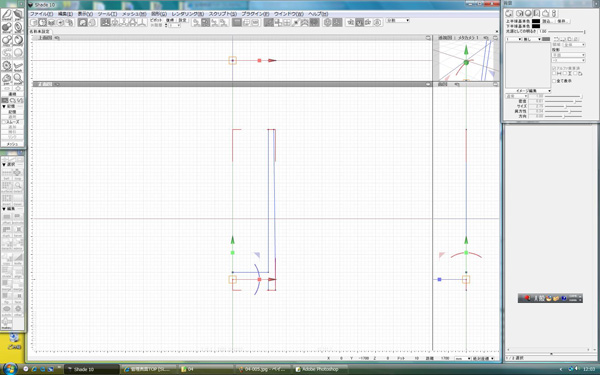Screen dimensions: 600x375
Task: Toggle the スムーズ checkbox in toolbox
Action: pyautogui.click(x=3, y=122)
